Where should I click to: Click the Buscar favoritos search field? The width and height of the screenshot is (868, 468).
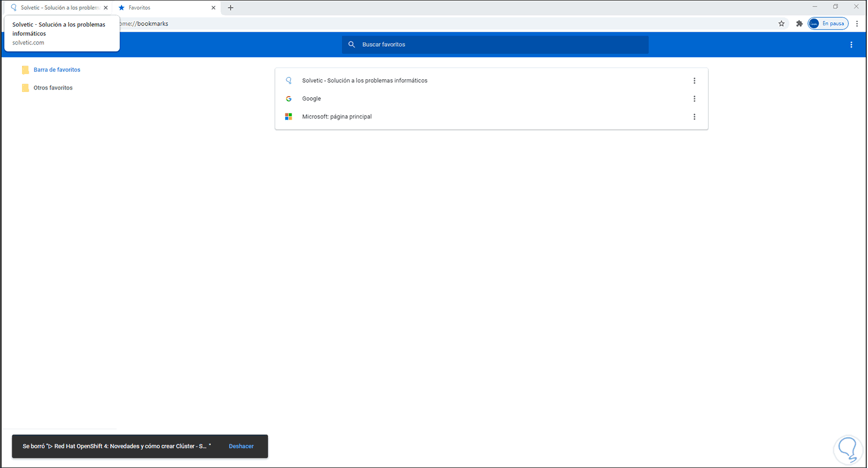pyautogui.click(x=495, y=45)
